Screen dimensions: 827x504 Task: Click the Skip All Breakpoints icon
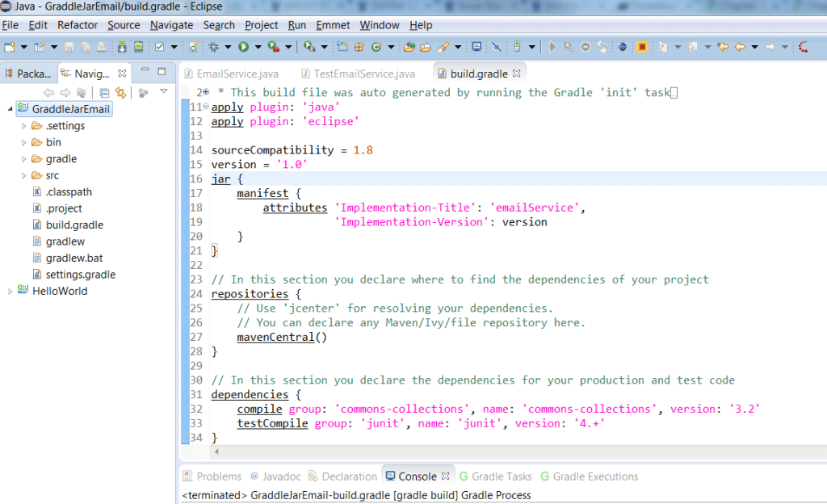[x=497, y=47]
